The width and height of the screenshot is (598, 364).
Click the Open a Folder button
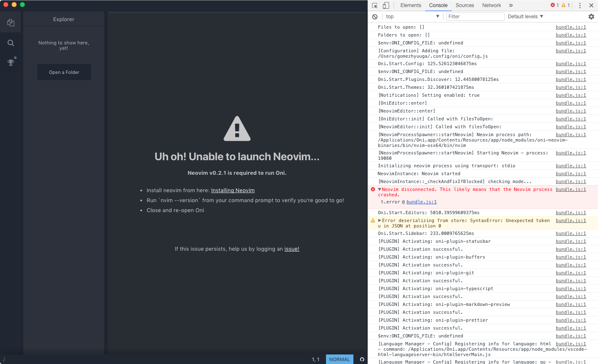64,72
